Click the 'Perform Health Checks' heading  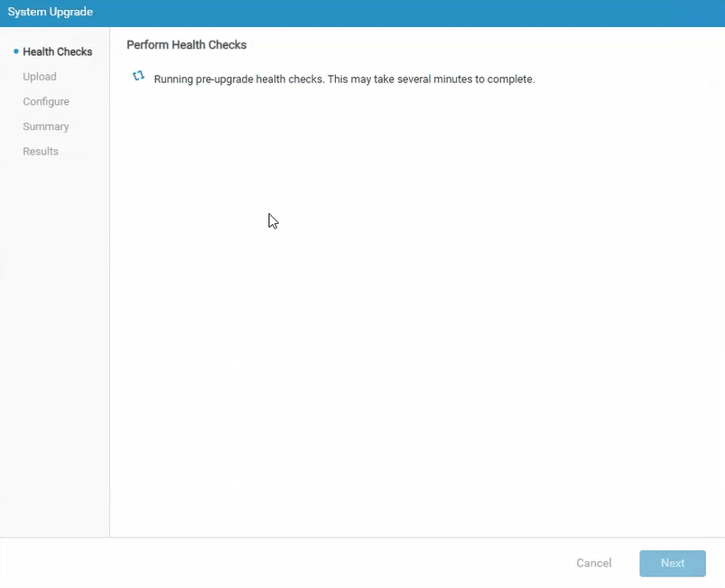(187, 45)
